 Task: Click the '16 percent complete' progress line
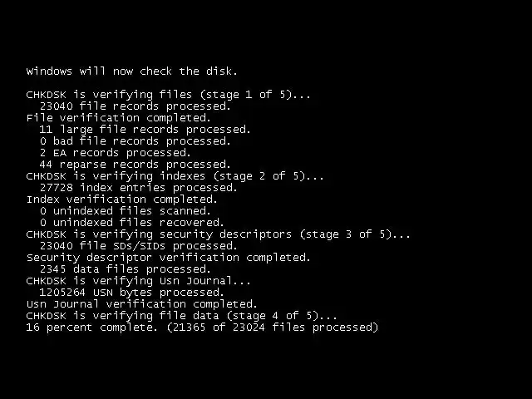pyautogui.click(x=202, y=328)
